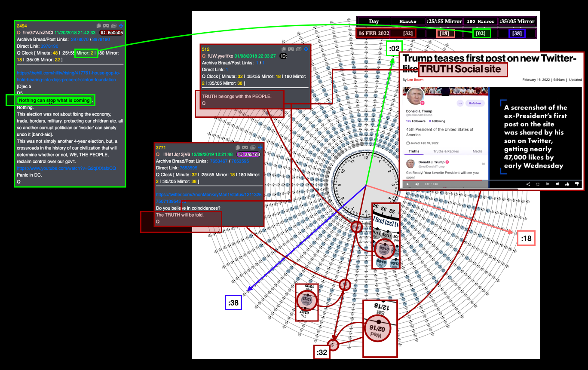
Task: Click the '16 FEB 2022' table cell
Action: coord(374,33)
